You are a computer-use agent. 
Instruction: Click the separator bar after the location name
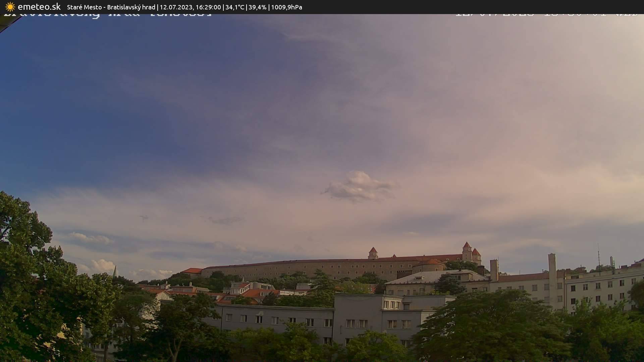coord(157,7)
